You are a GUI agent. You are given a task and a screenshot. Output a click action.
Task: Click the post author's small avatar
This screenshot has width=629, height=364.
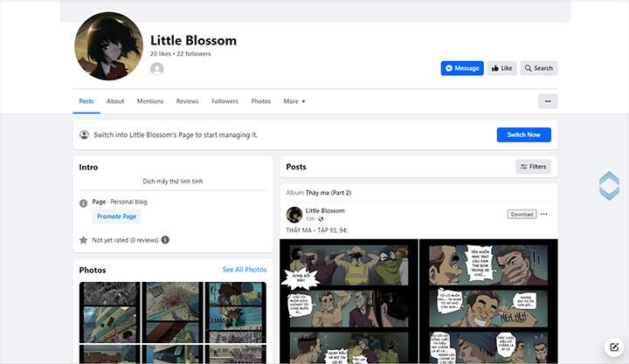[294, 214]
